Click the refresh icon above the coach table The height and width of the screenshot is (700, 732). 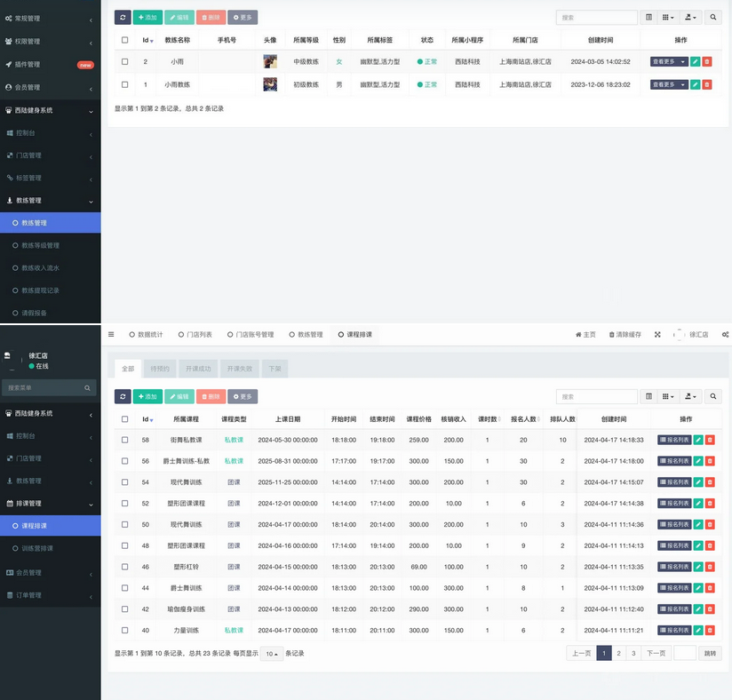click(x=123, y=17)
